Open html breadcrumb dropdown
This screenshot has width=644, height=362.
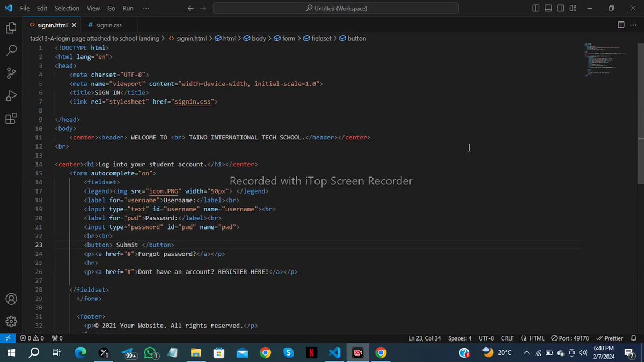click(x=225, y=39)
